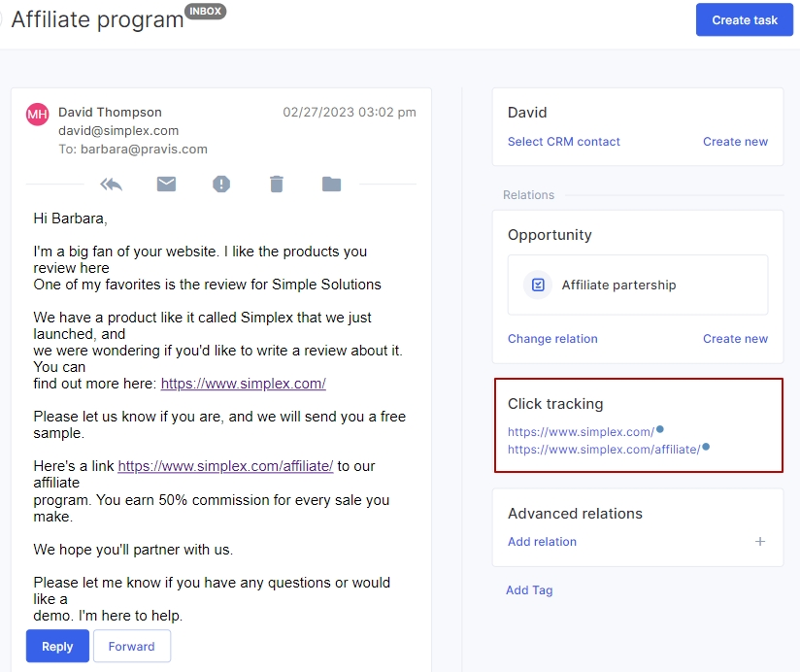Click the Create task button
Viewport: 800px width, 672px height.
(x=745, y=19)
